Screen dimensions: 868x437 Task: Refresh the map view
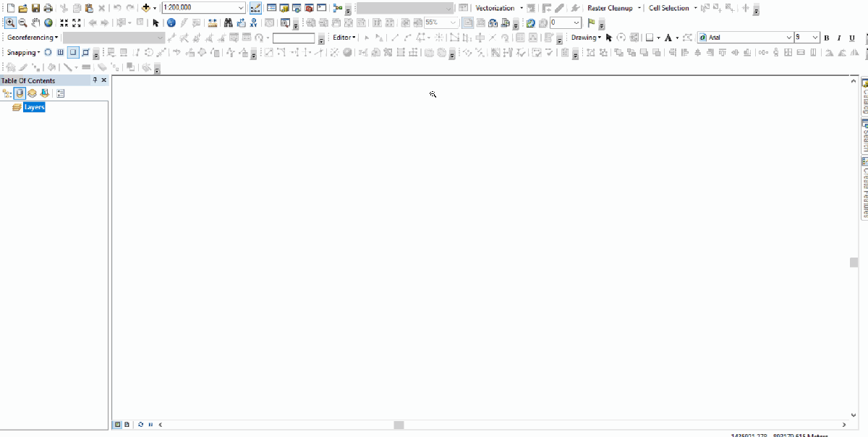tap(140, 425)
